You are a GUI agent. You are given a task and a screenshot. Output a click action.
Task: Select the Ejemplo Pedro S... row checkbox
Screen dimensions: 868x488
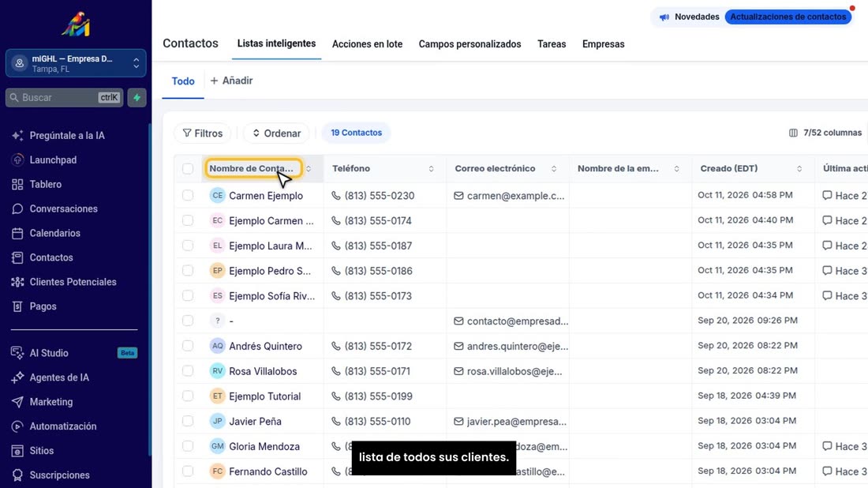(188, 270)
